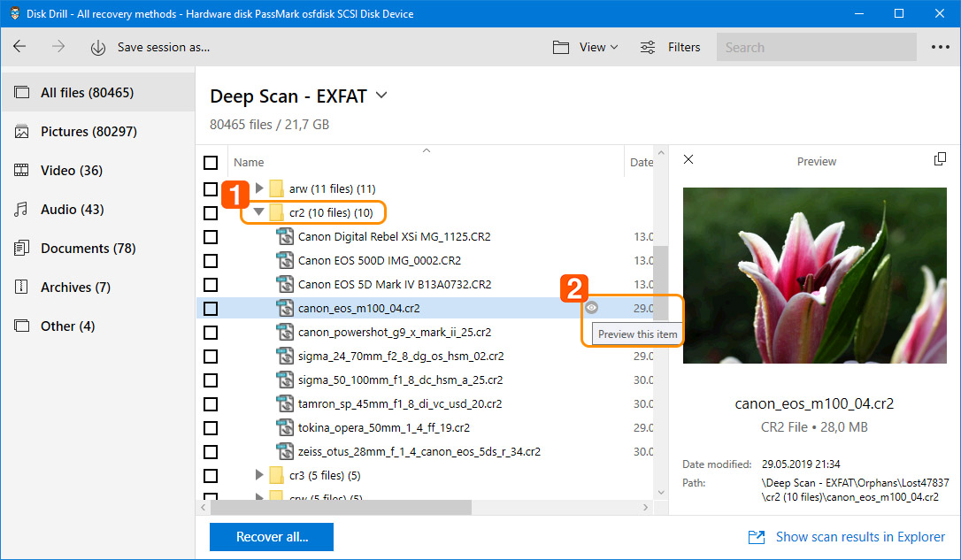
Task: Go back with the left arrow icon
Action: 19,47
